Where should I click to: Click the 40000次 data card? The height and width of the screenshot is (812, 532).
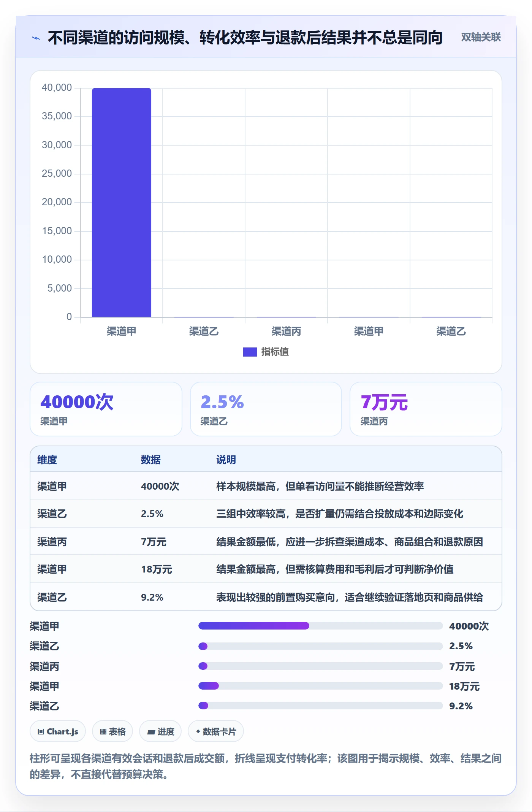pyautogui.click(x=106, y=409)
